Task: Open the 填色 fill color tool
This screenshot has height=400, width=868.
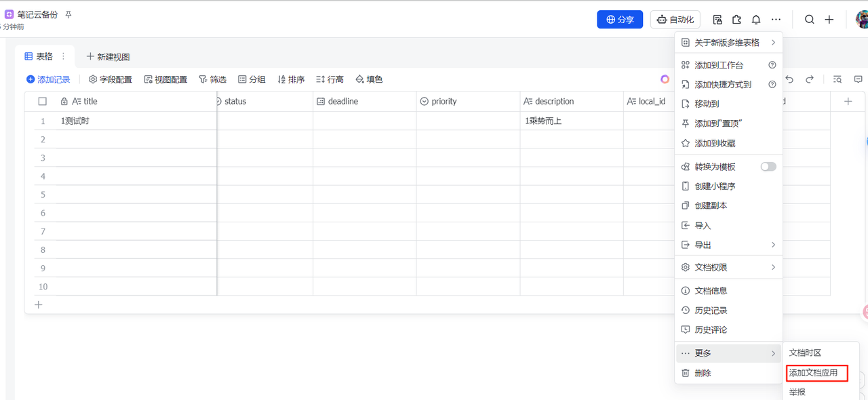Action: (369, 79)
